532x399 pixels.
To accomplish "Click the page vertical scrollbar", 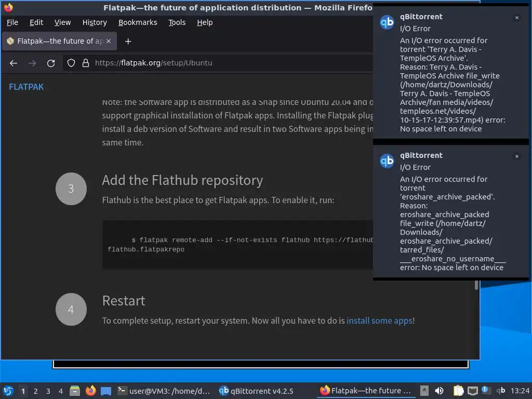I will coord(476,285).
